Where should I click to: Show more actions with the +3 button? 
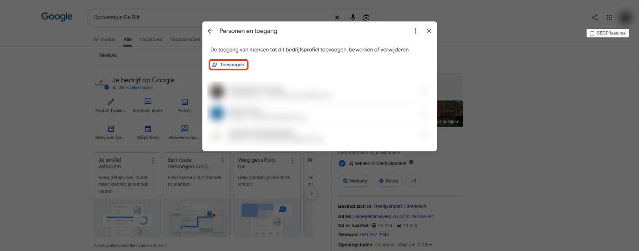(413, 181)
